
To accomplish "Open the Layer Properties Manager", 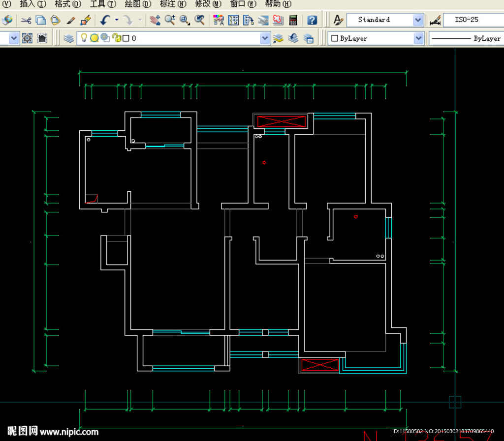I will coord(69,38).
